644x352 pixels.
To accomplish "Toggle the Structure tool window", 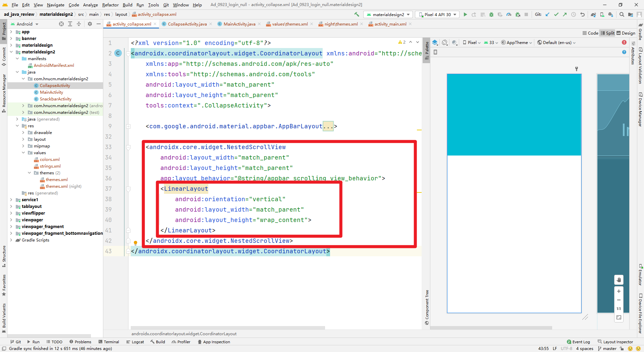I will pyautogui.click(x=4, y=256).
